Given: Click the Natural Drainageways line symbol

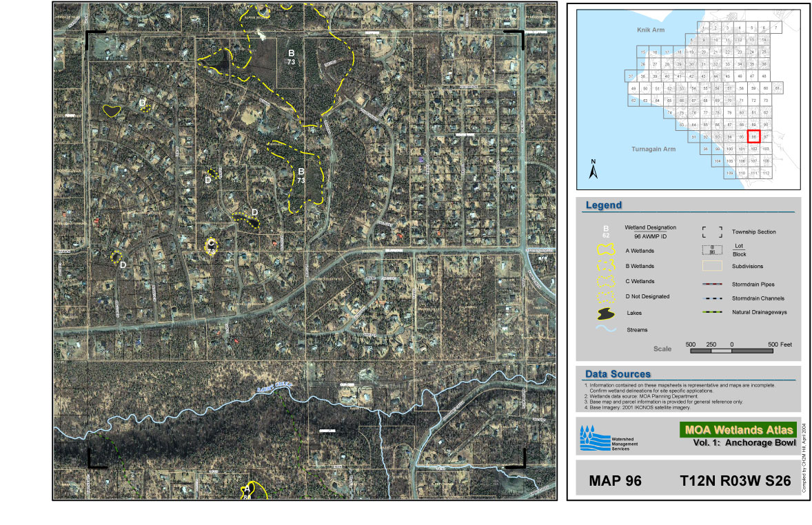Looking at the screenshot, I should pyautogui.click(x=712, y=313).
